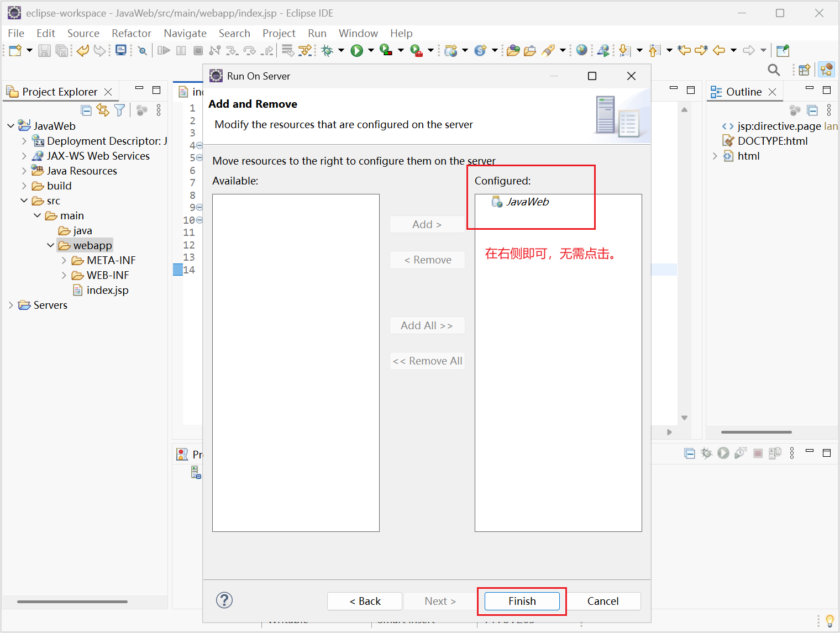840x633 pixels.
Task: Open the Source menu
Action: click(83, 33)
